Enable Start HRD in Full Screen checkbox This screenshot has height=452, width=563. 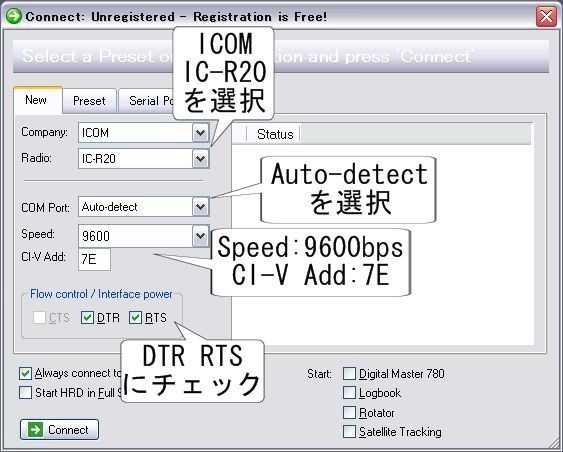pos(25,392)
